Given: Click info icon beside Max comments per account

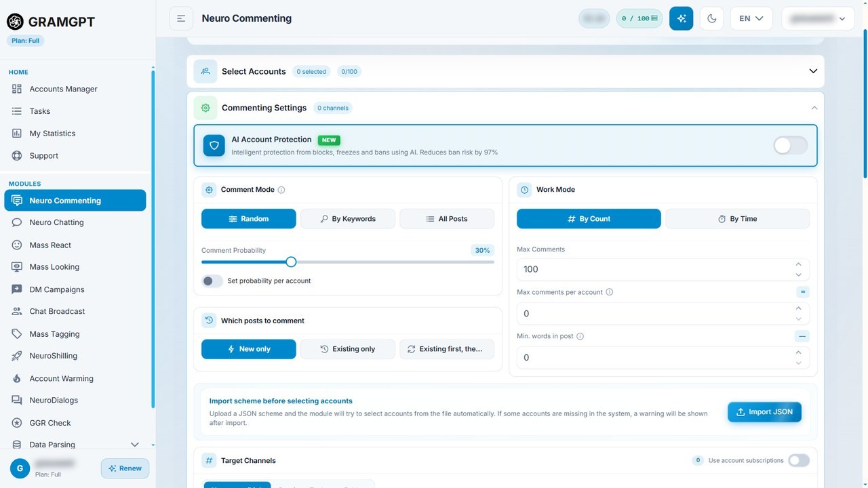Looking at the screenshot, I should (609, 292).
